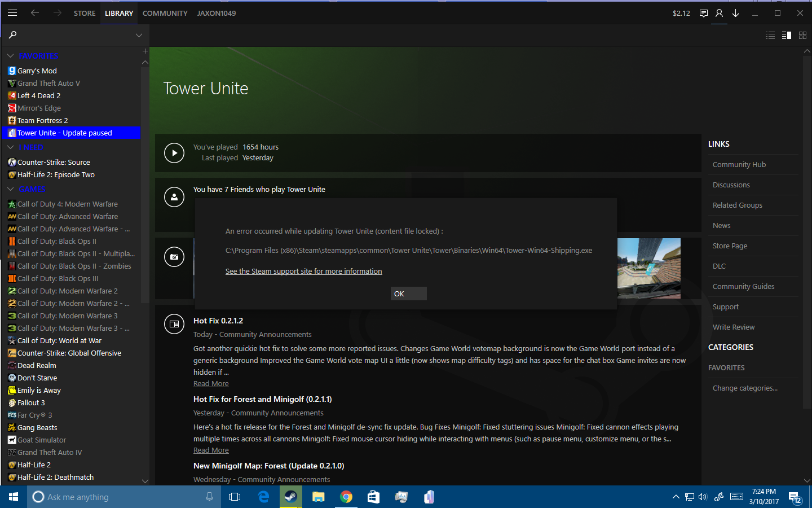Open the Steam support site link
The height and width of the screenshot is (508, 812).
(304, 271)
